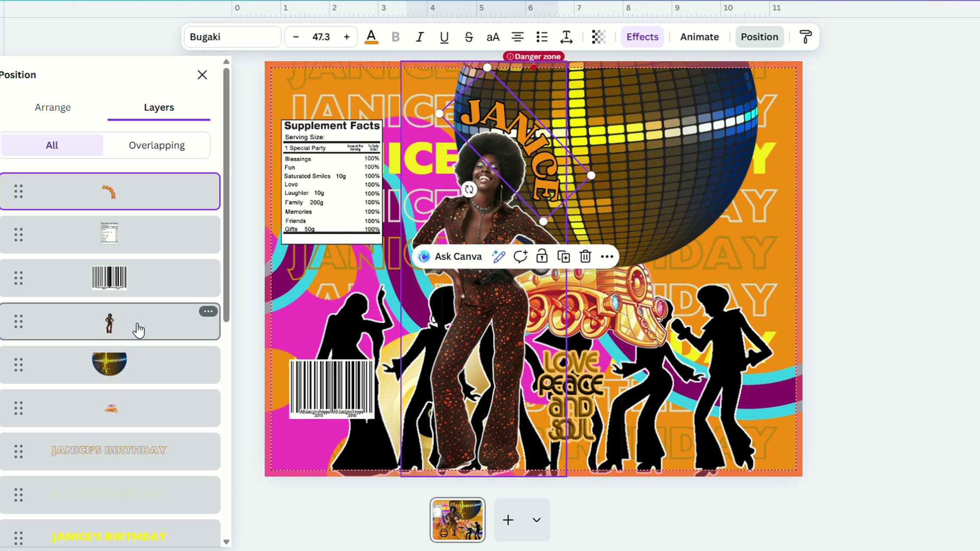Open the Effects panel
980x551 pixels.
[642, 37]
